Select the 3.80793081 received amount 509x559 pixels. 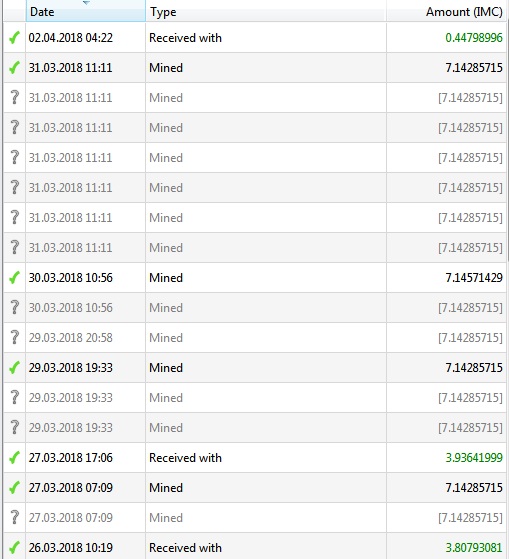pyautogui.click(x=474, y=547)
